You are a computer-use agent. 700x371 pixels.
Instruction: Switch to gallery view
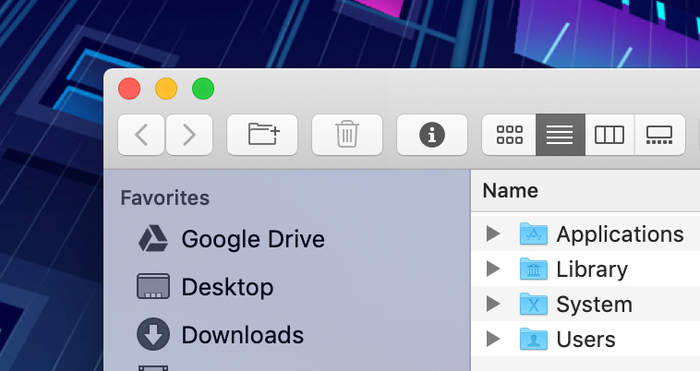click(659, 135)
